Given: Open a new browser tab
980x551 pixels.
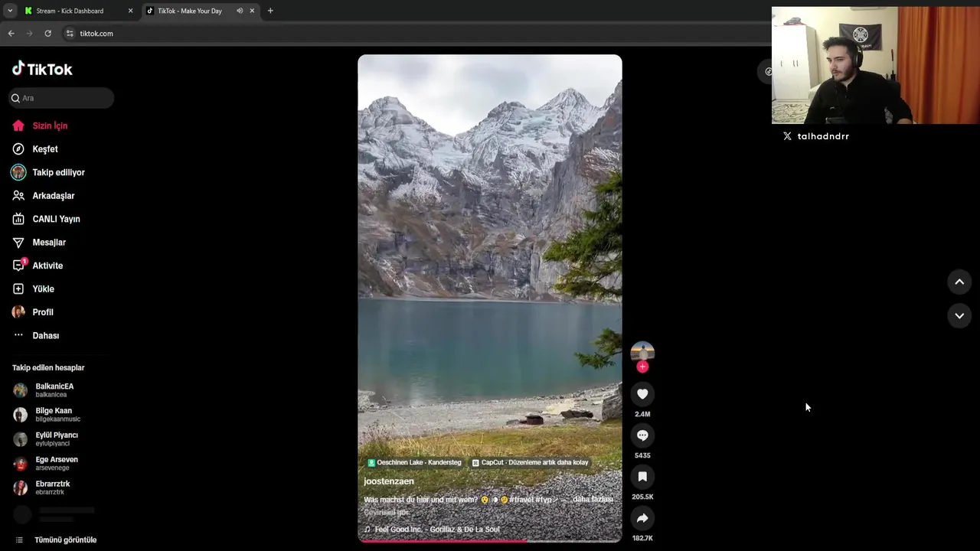Looking at the screenshot, I should (x=270, y=11).
